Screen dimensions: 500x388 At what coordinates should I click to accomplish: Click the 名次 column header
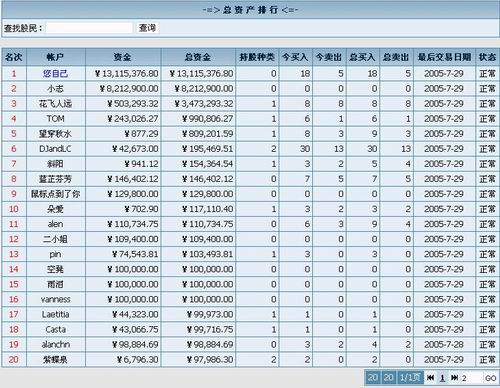coord(14,57)
